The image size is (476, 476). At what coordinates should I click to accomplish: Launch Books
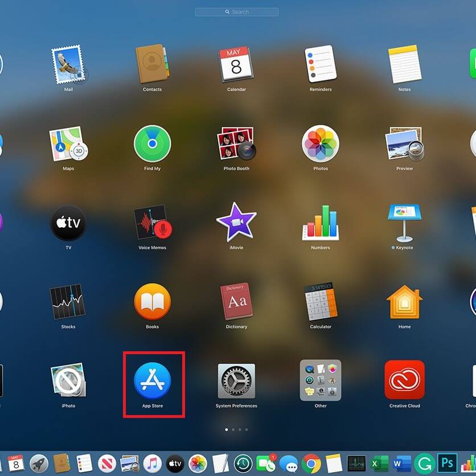(x=153, y=302)
